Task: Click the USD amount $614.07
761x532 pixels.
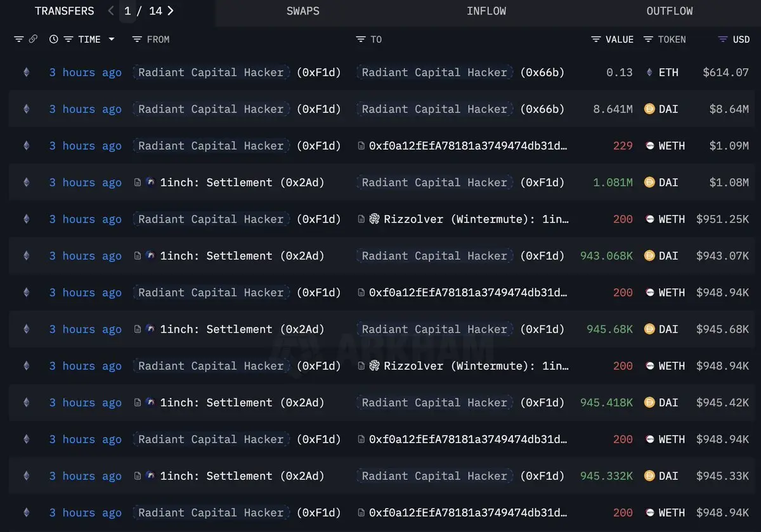Action: 725,72
